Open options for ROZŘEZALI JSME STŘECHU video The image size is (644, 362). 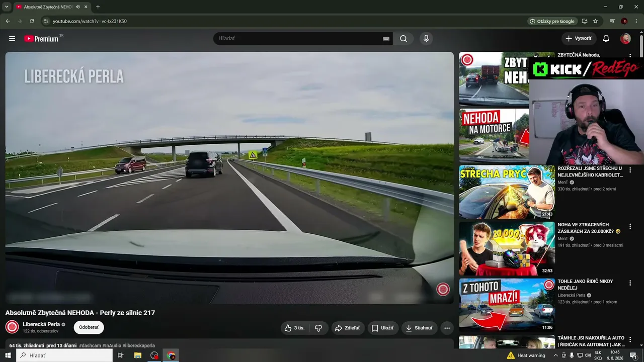[x=630, y=170]
